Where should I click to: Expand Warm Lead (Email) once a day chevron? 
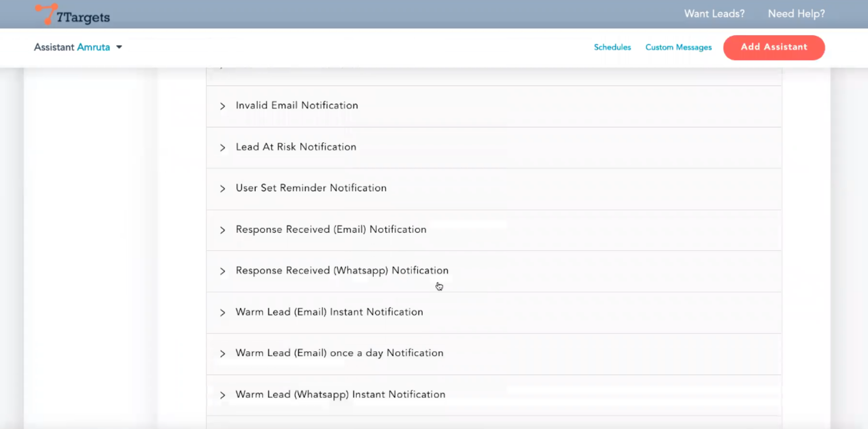click(222, 354)
